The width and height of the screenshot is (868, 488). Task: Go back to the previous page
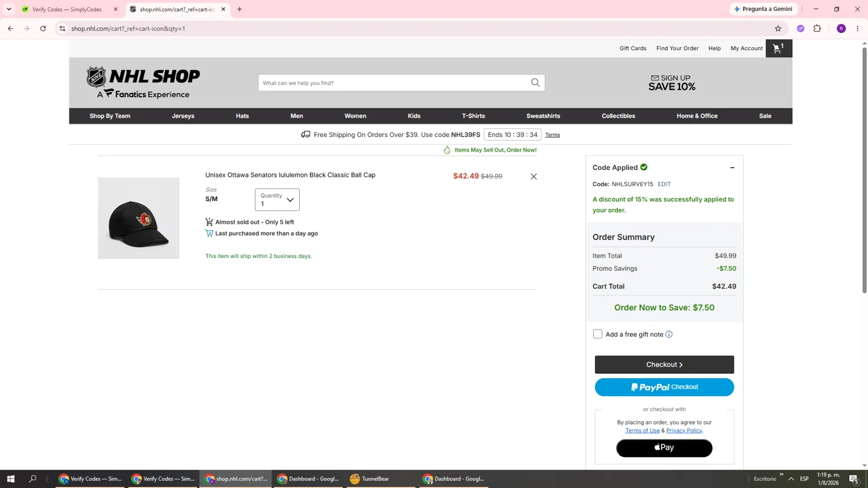pos(10,28)
